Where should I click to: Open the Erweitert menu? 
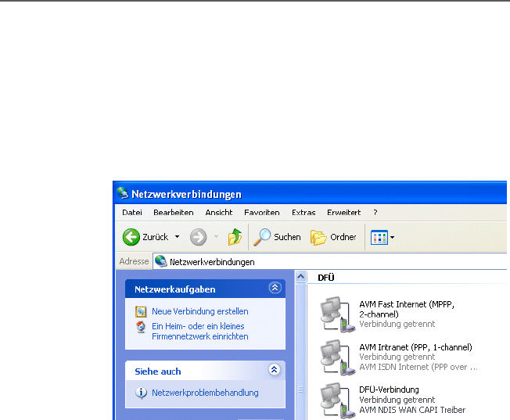tap(344, 213)
